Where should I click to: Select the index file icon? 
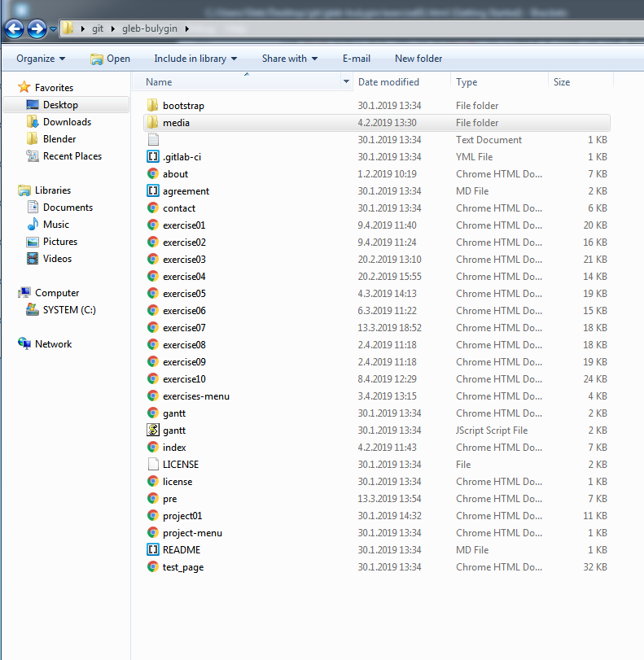pyautogui.click(x=153, y=448)
